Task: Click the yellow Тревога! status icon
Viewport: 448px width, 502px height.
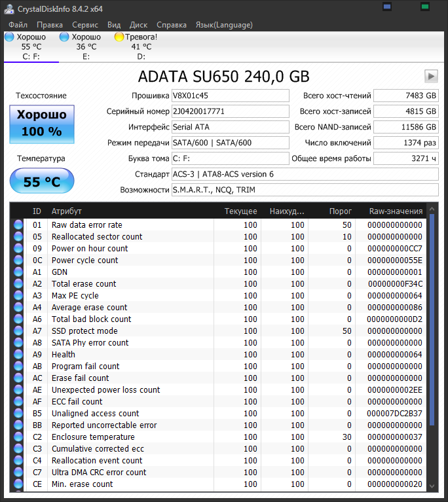Action: tap(119, 37)
